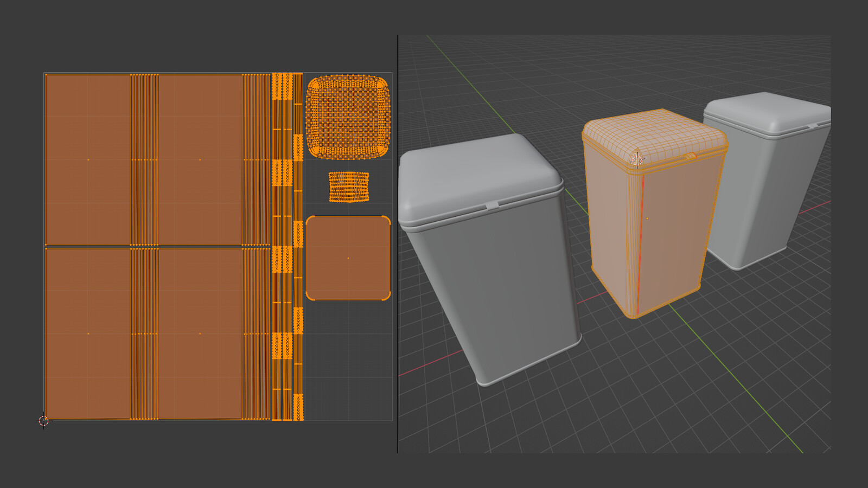Select the grid-patterned lid UV island
The height and width of the screenshot is (488, 868).
348,117
